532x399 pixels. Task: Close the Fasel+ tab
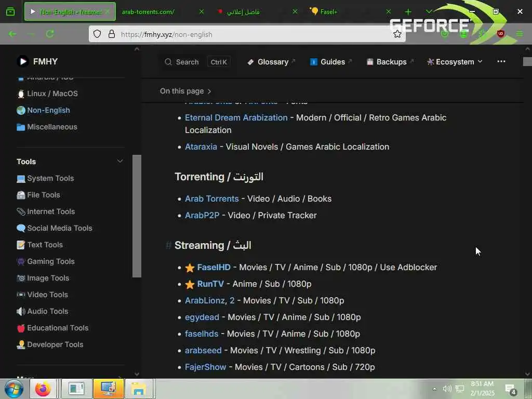pos(389,11)
